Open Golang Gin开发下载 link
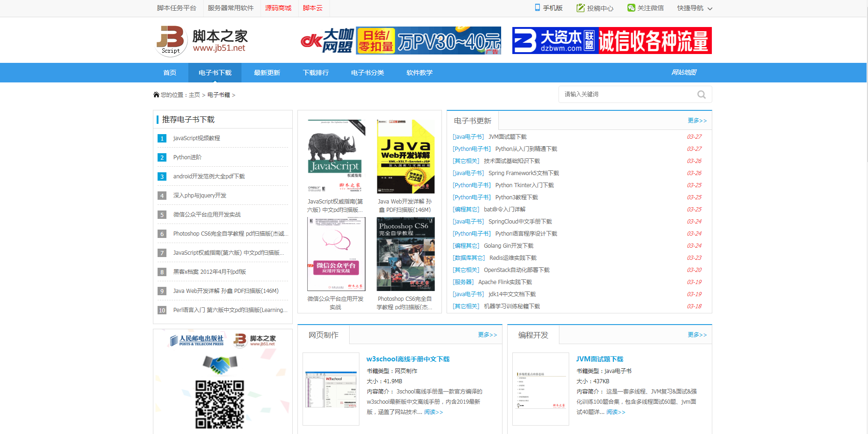Image resolution: width=868 pixels, height=434 pixels. [x=509, y=246]
